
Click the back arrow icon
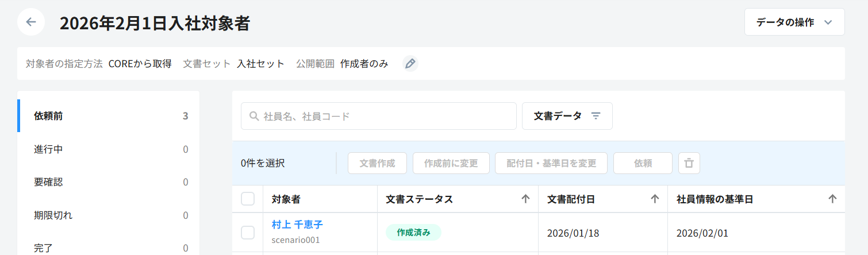tap(31, 22)
